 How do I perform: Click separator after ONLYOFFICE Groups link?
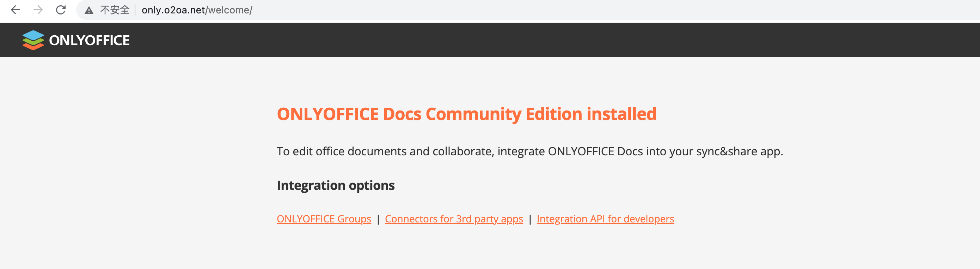tap(378, 219)
